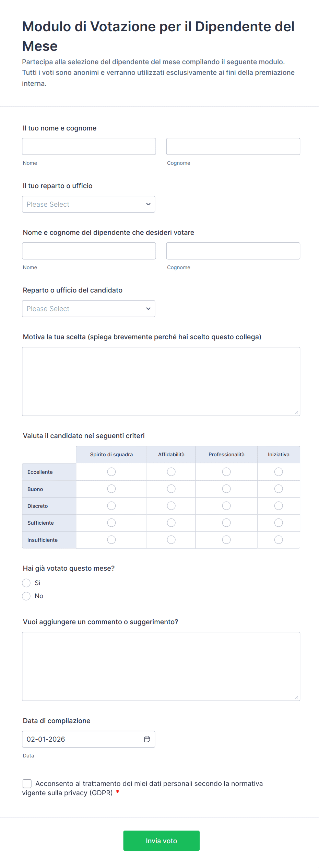Rate Spirito di squadra as Eccellente
319x868 pixels.
111,472
